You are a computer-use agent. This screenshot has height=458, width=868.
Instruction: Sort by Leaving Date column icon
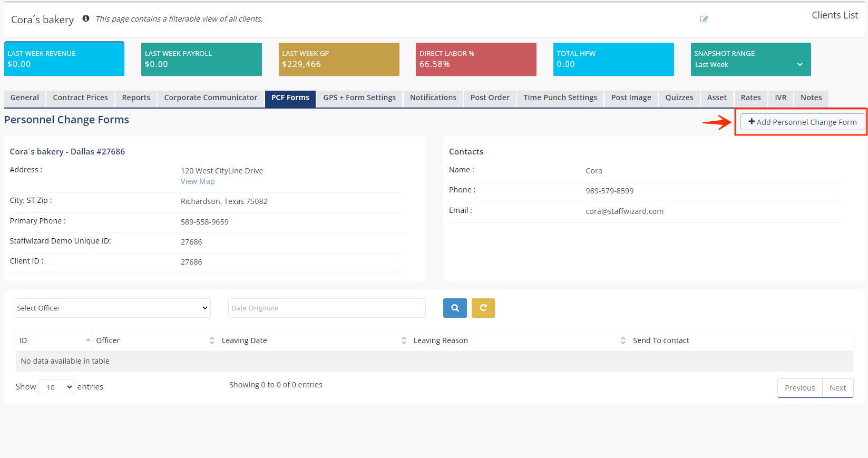point(404,340)
